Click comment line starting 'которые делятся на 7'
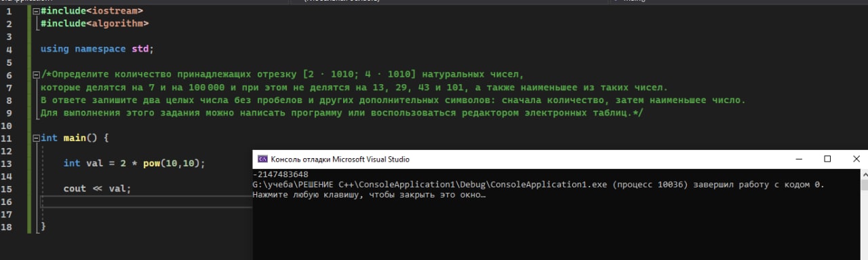 click(x=354, y=88)
